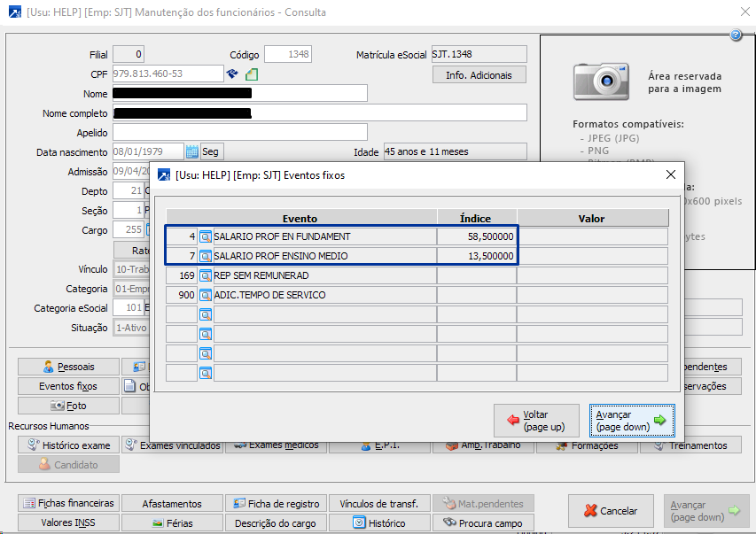Click the Data nascimento field
The image size is (756, 534).
[x=149, y=151]
